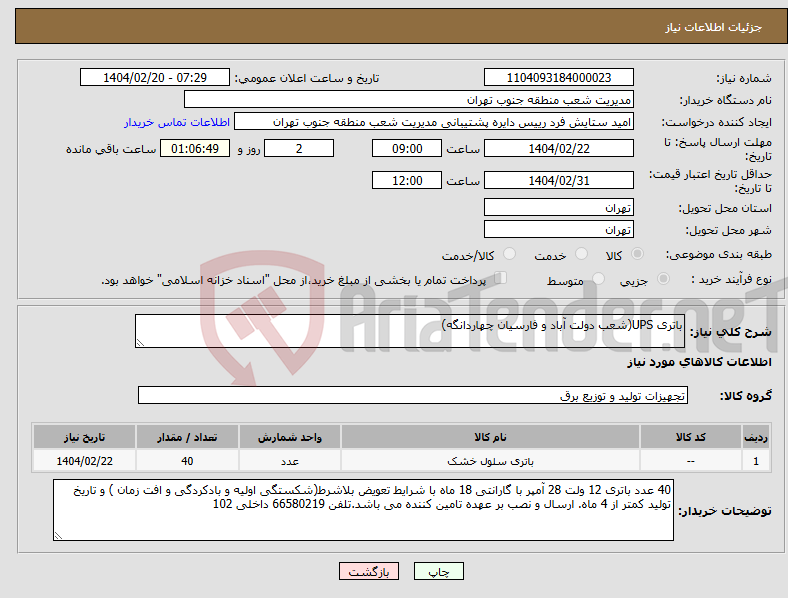Click the تاریخ نیاز column header

coord(84,437)
